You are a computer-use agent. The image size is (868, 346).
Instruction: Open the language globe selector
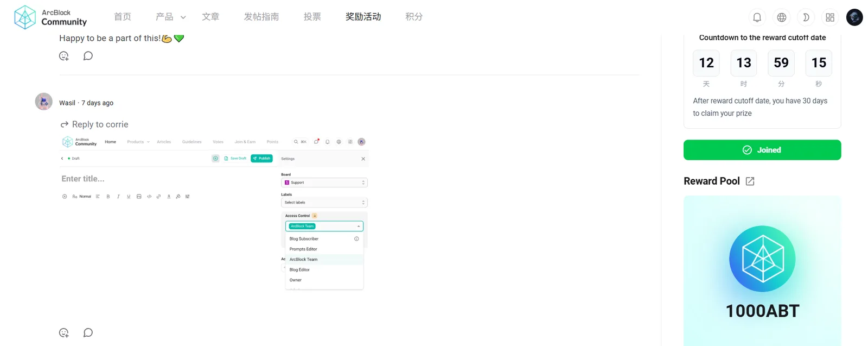(x=782, y=17)
